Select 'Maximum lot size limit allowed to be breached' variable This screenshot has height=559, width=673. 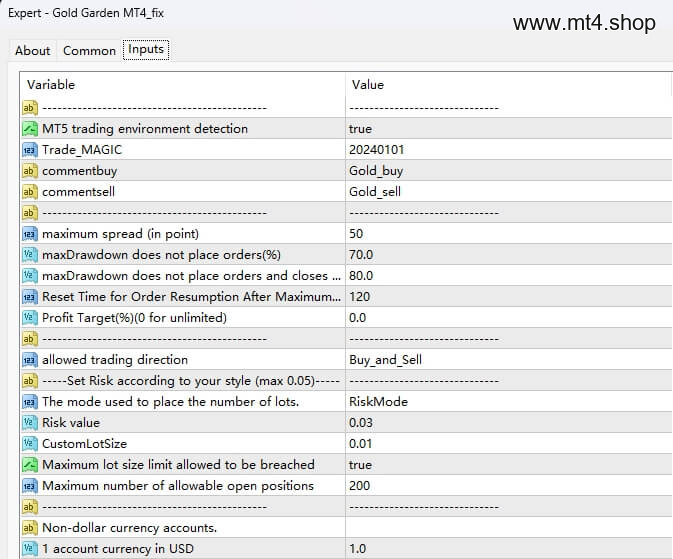point(178,465)
